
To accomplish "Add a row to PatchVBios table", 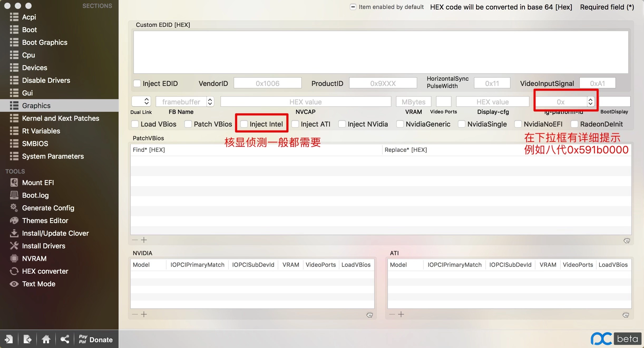I will coord(144,240).
